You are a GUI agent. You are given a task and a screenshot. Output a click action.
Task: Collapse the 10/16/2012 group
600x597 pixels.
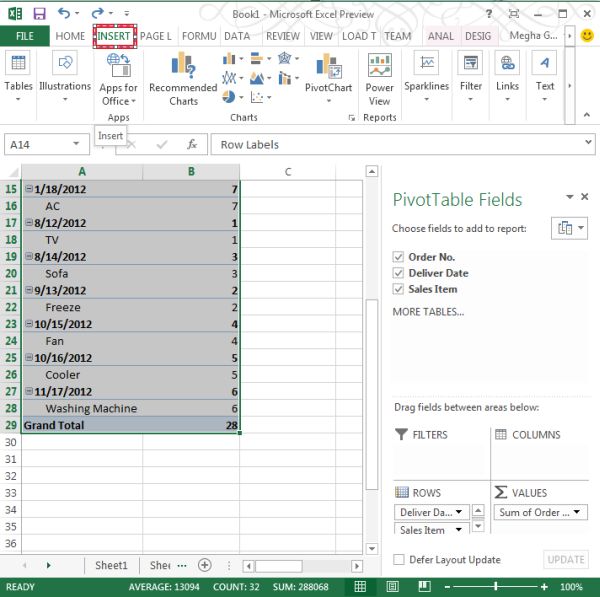[x=29, y=357]
